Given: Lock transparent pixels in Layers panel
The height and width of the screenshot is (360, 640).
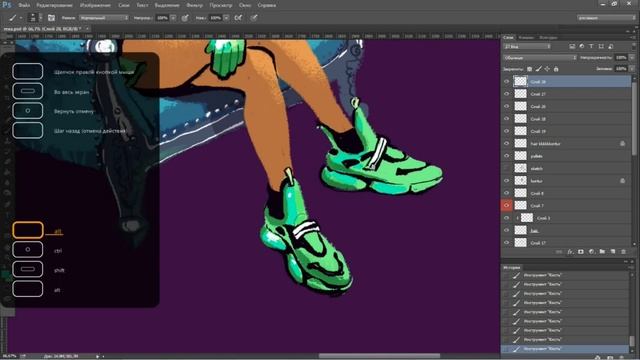Looking at the screenshot, I should click(x=529, y=69).
